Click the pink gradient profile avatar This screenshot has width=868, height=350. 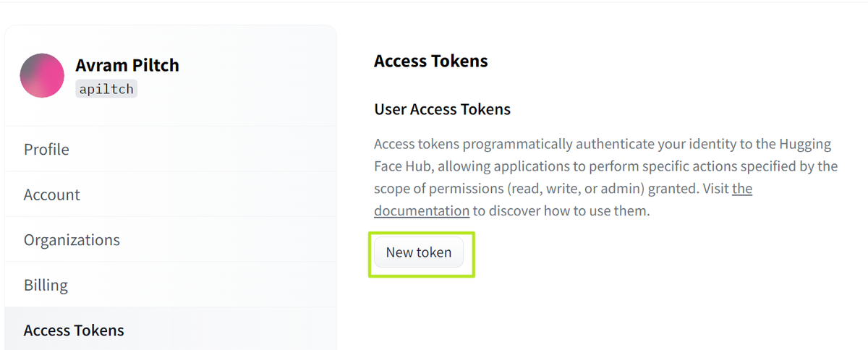42,76
